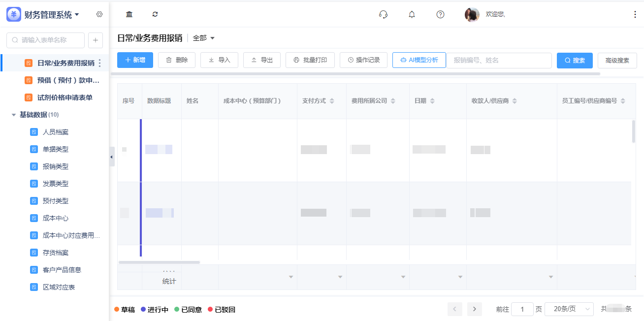The width and height of the screenshot is (644, 321).
Task: Click the table horizontal scrollbar
Action: coord(160,262)
